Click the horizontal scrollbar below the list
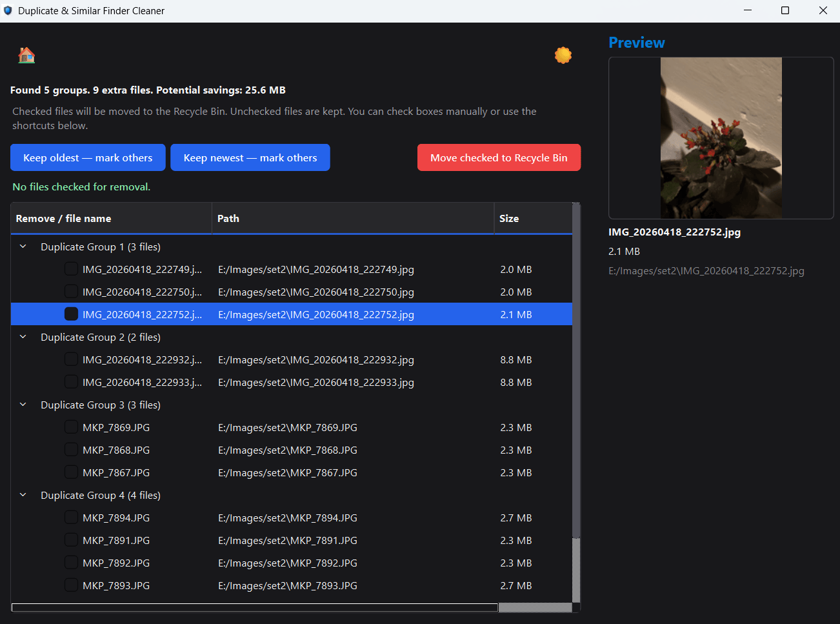 (292, 607)
